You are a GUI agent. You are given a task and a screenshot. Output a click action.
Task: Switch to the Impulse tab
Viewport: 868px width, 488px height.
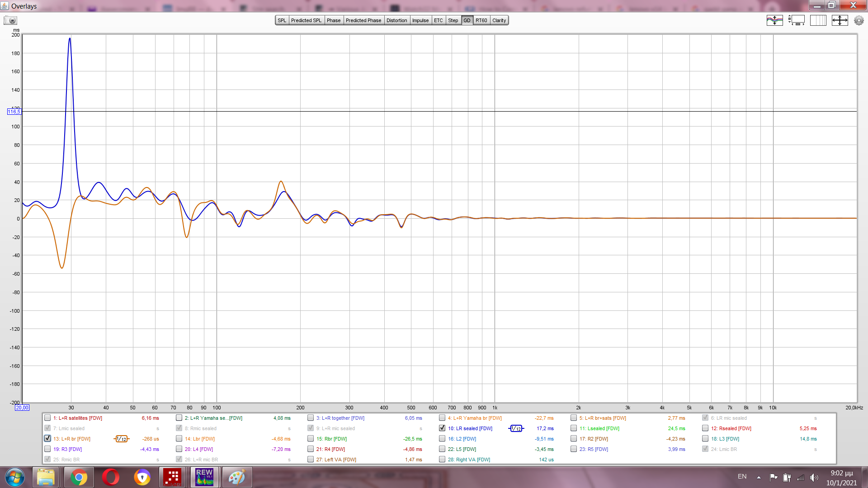coord(420,20)
